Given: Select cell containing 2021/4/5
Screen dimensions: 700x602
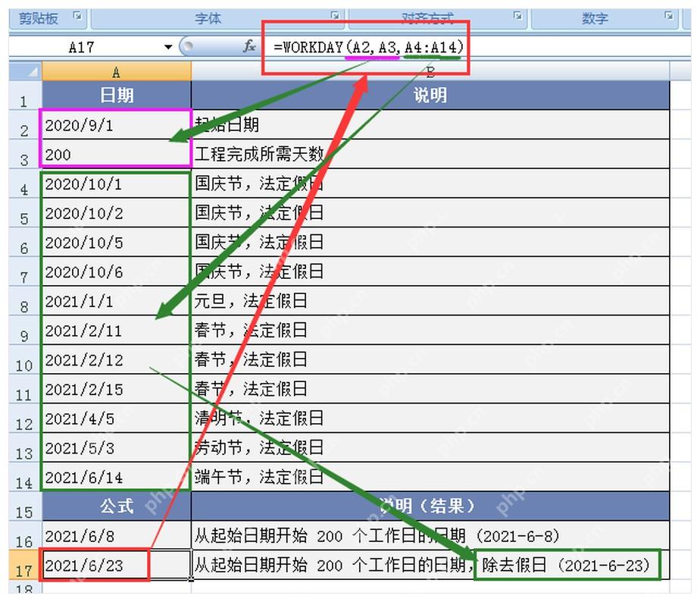Looking at the screenshot, I should (x=117, y=419).
